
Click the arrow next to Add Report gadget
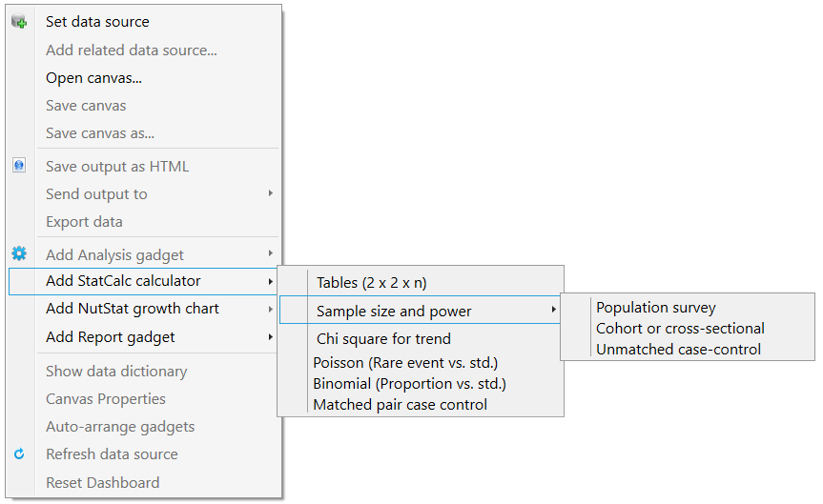pos(270,336)
